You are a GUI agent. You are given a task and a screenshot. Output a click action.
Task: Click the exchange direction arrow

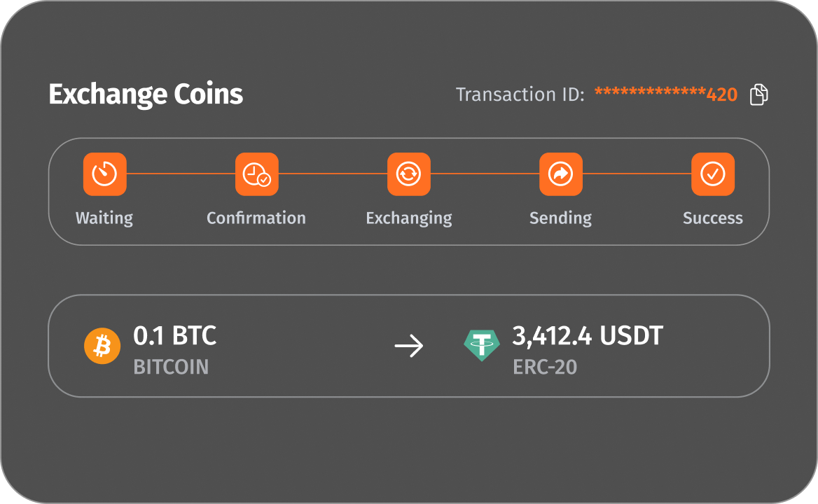(x=409, y=346)
